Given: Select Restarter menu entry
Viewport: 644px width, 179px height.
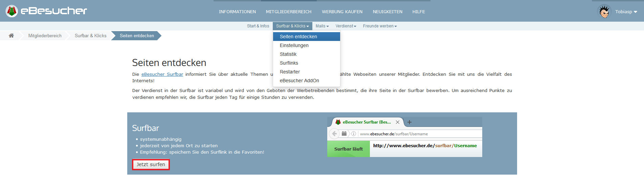Looking at the screenshot, I should click(307, 72).
